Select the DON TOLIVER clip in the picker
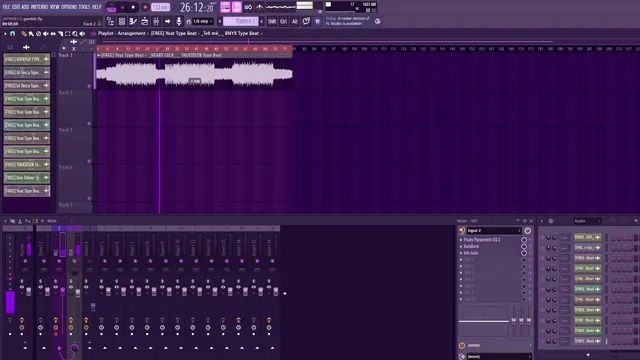This screenshot has height=360, width=640. coord(27,178)
